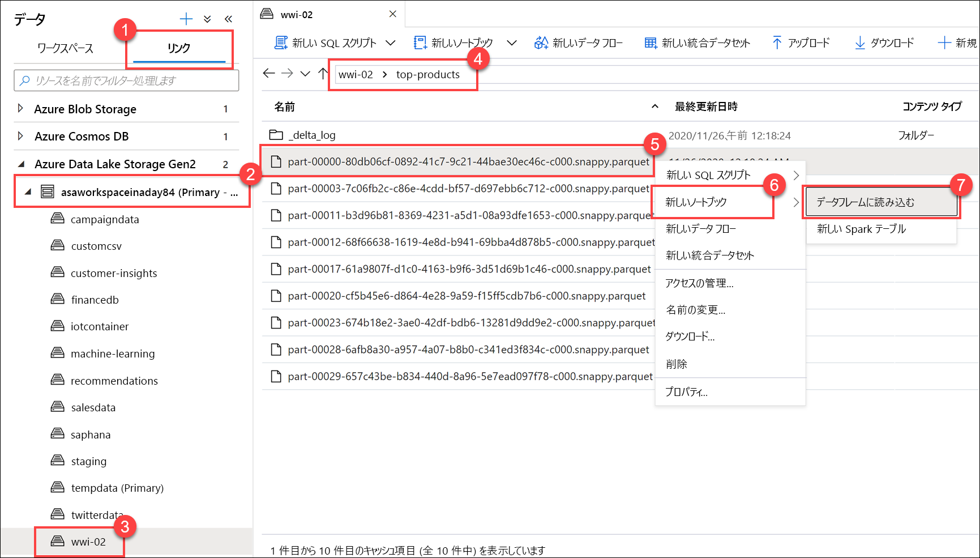Close the wwi-02 tab
The width and height of the screenshot is (980, 558).
[392, 14]
